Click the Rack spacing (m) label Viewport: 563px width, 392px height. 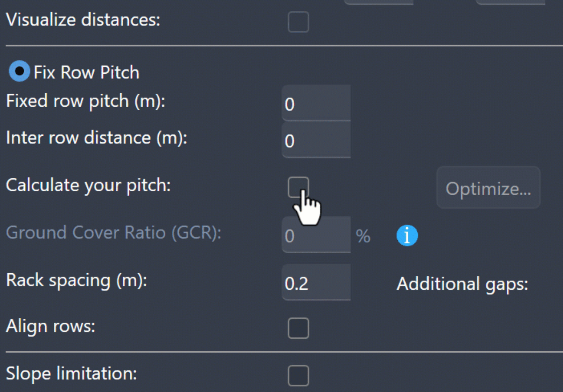(77, 281)
